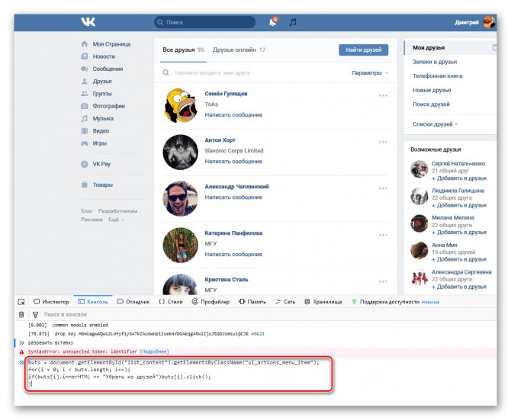Open Товары in sidebar
Image resolution: width=511 pixels, height=420 pixels.
pyautogui.click(x=103, y=184)
